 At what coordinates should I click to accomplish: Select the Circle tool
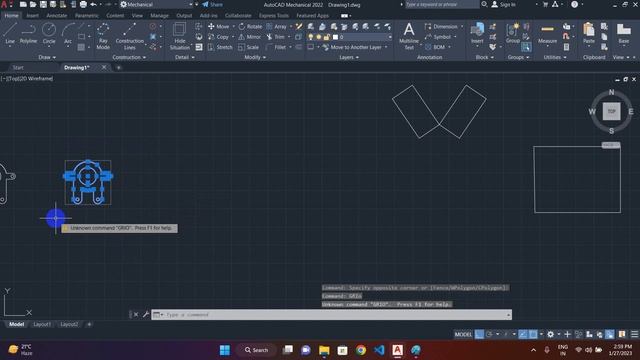(x=49, y=33)
